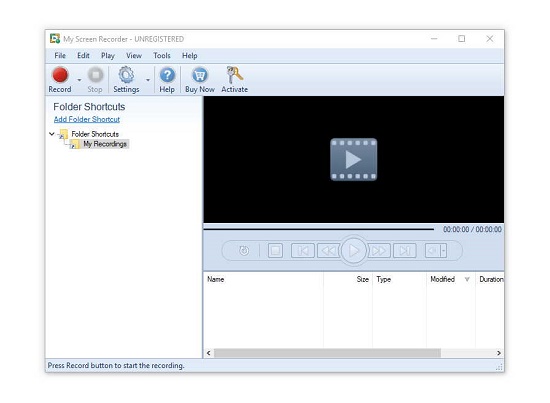Expand the Settings dropdown arrow
550x403 pixels.
148,80
